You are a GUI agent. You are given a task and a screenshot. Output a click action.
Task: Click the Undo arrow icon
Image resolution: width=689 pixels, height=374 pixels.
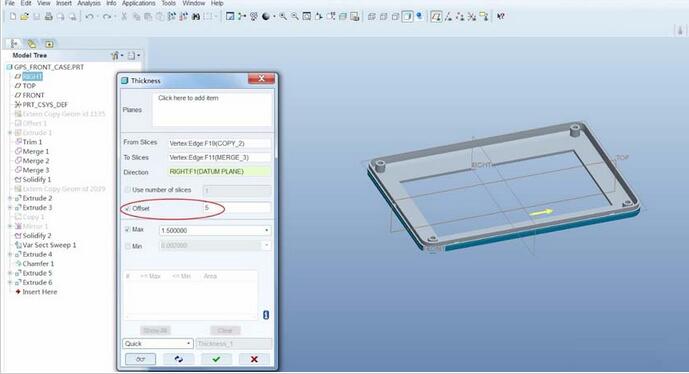(x=90, y=17)
